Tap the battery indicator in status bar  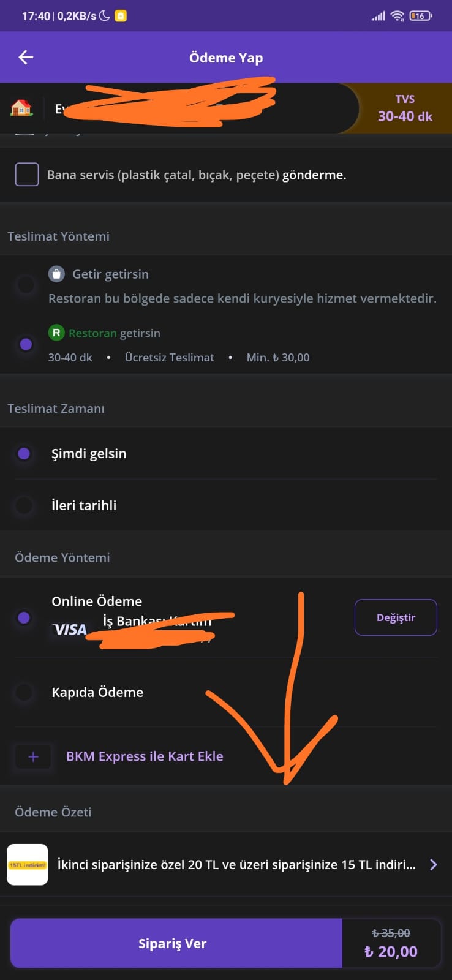pyautogui.click(x=420, y=16)
